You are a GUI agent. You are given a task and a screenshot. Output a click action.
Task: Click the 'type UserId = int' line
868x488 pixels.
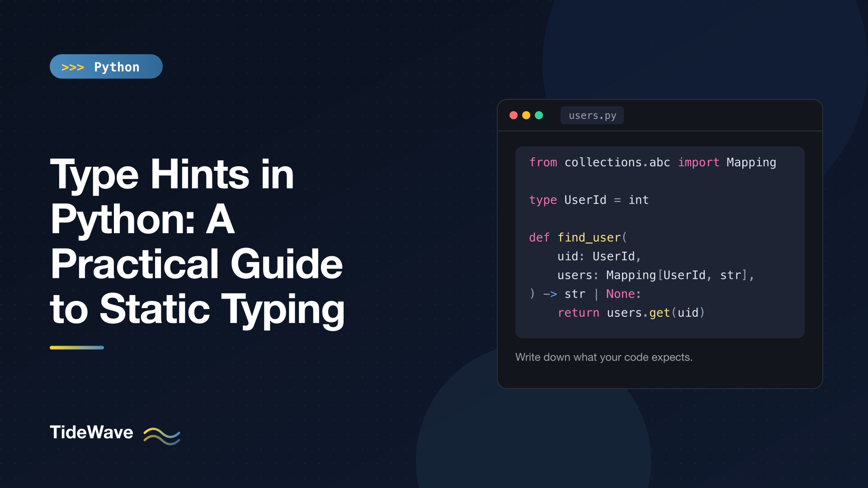coord(589,200)
